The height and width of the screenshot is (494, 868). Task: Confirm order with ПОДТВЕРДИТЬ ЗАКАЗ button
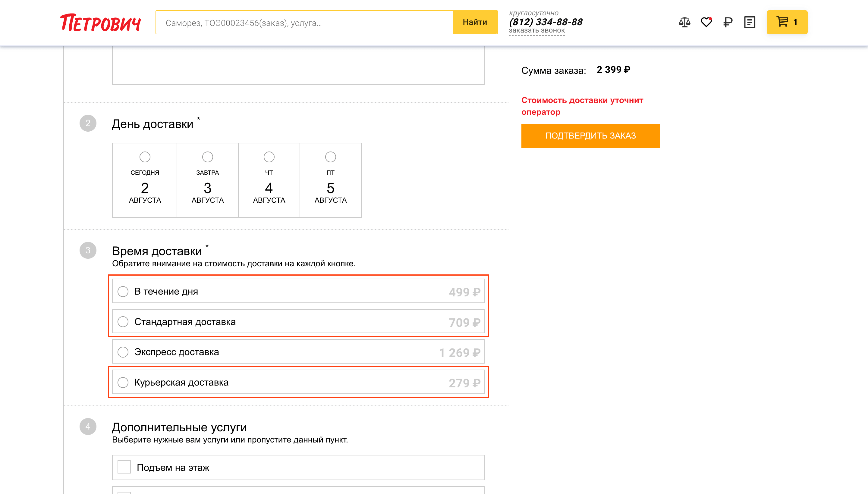tap(590, 136)
